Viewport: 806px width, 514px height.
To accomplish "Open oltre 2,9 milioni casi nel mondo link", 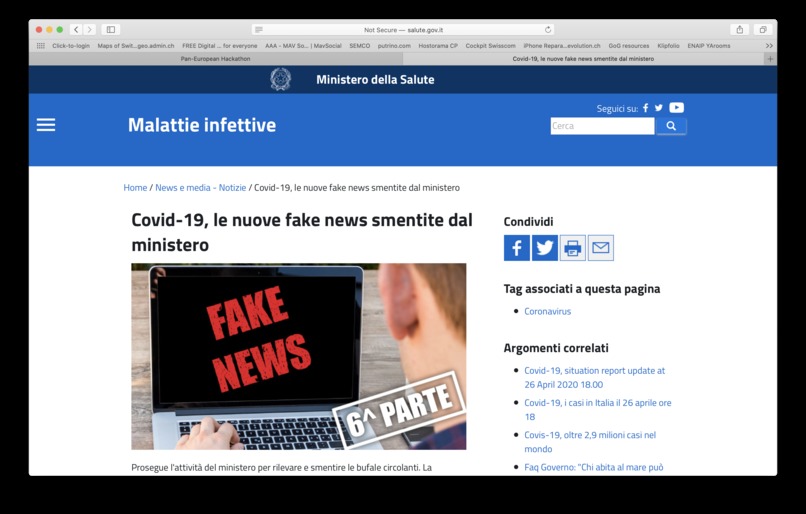I will click(x=590, y=442).
